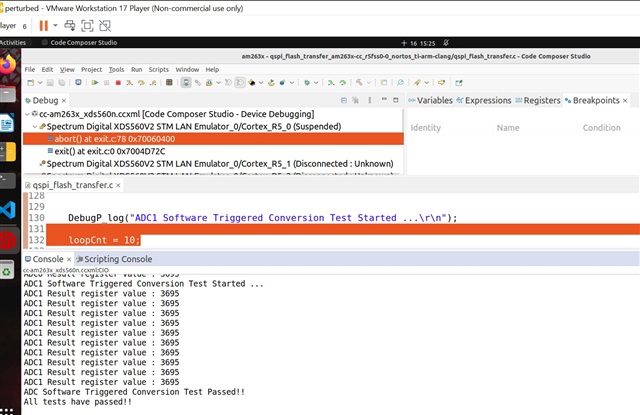Open the dropdown beside the CPU Reset icon
This screenshot has width=640, height=415.
(x=261, y=82)
